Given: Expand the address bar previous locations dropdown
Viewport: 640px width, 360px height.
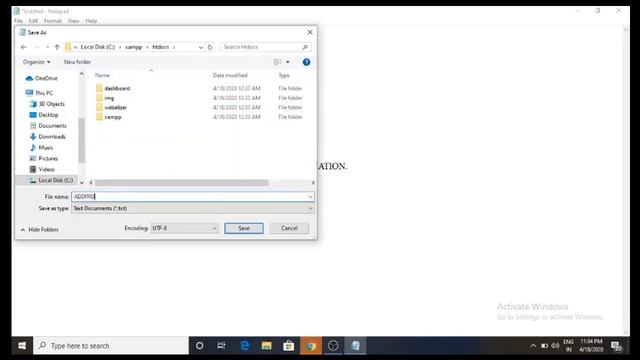Looking at the screenshot, I should coord(200,47).
